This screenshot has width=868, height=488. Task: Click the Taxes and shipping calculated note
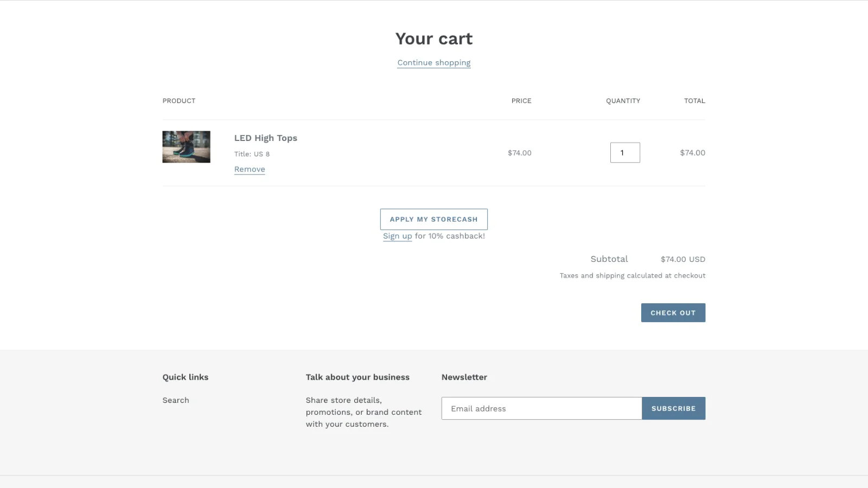(633, 275)
